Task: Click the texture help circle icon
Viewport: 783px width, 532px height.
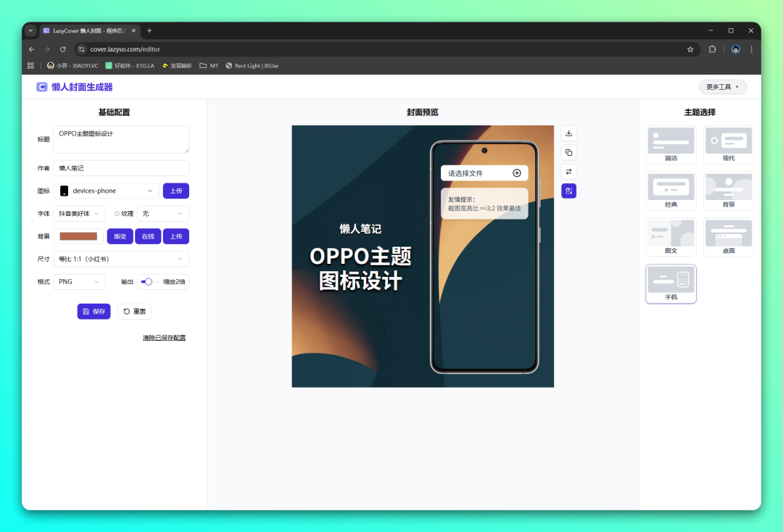Action: (117, 214)
